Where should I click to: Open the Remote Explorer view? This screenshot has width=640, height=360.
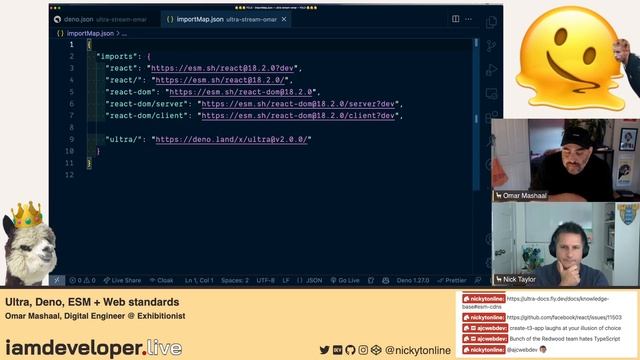(491, 93)
